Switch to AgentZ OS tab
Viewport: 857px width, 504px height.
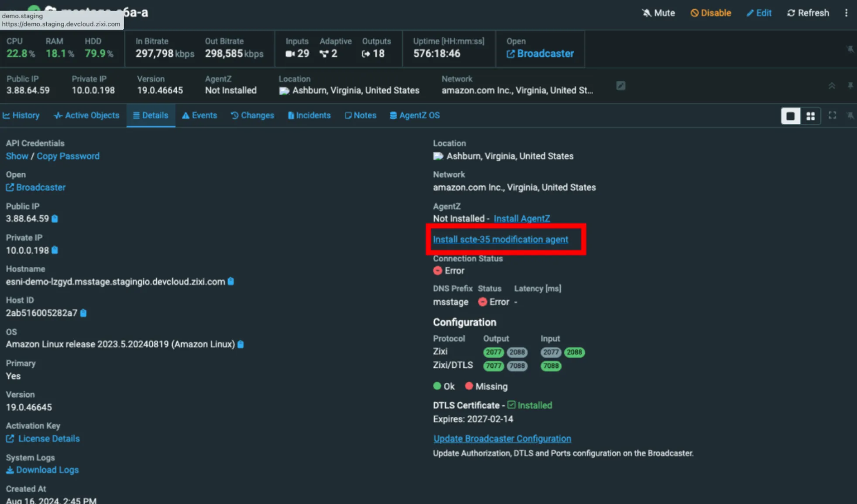point(415,115)
